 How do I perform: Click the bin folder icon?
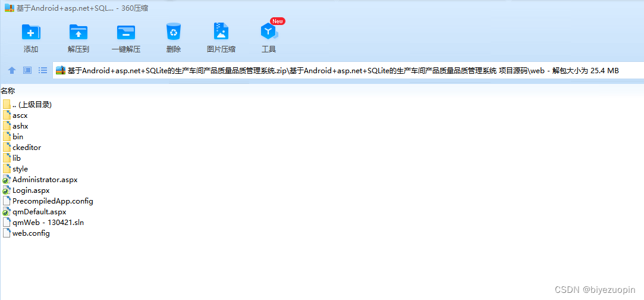tap(7, 136)
